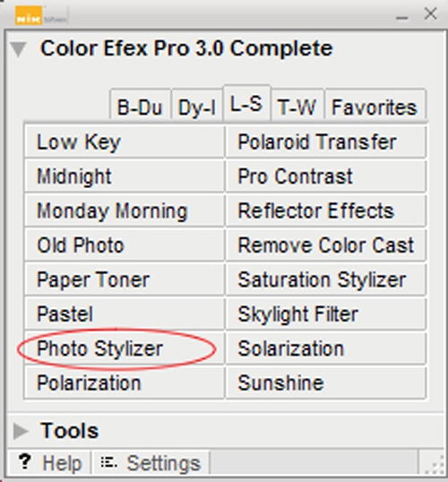Expand the Tools section
Image resolution: width=448 pixels, height=482 pixels.
(21, 431)
